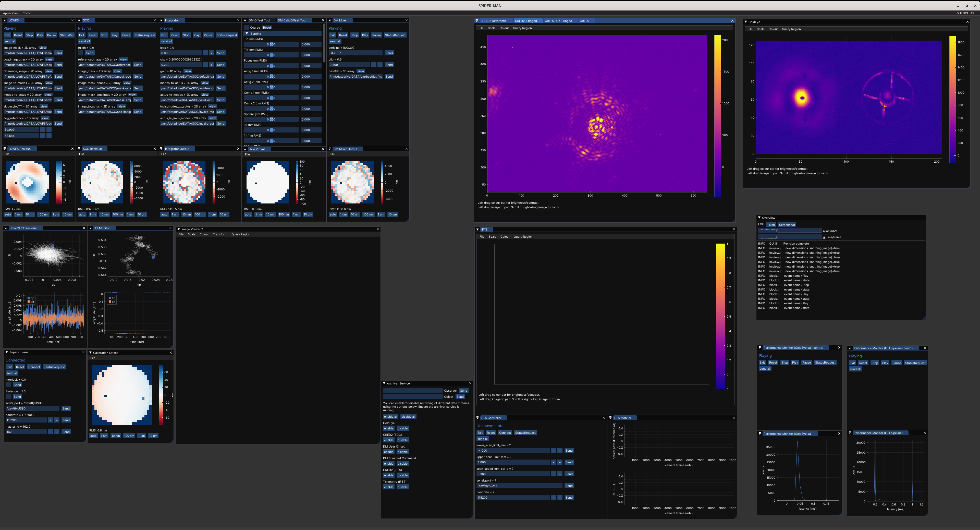Click the view button for Integrator gain

[x=188, y=71]
